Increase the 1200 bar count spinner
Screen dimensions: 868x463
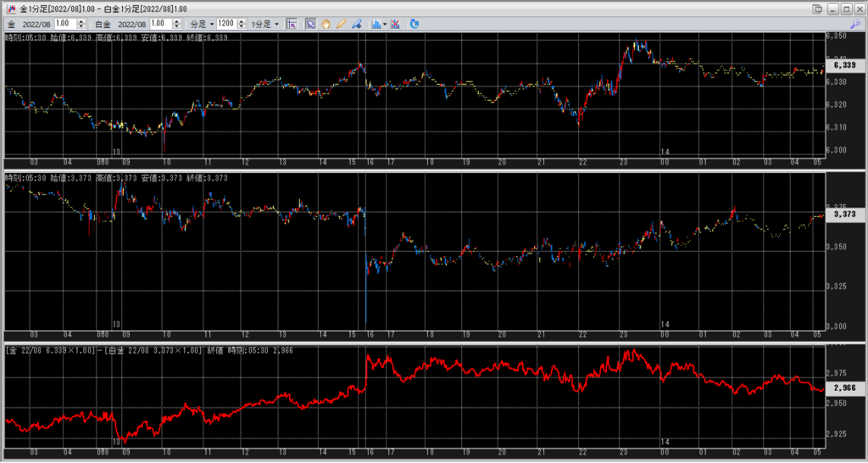pyautogui.click(x=240, y=21)
